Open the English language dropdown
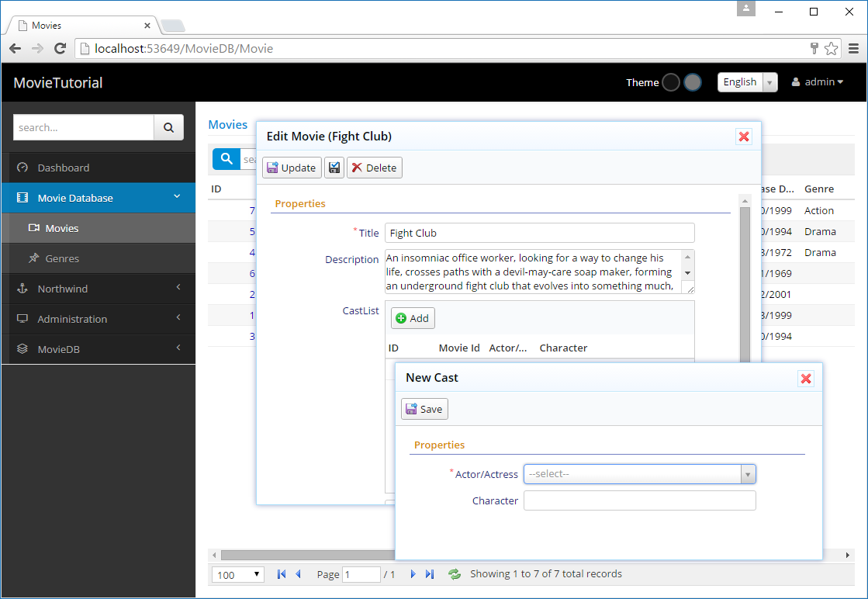This screenshot has width=868, height=599. coord(747,82)
